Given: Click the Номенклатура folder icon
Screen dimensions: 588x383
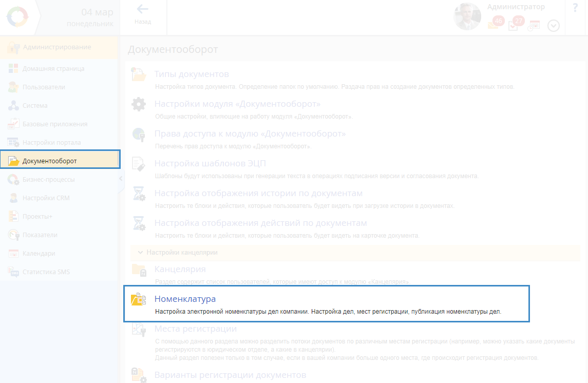Looking at the screenshot, I should click(139, 300).
